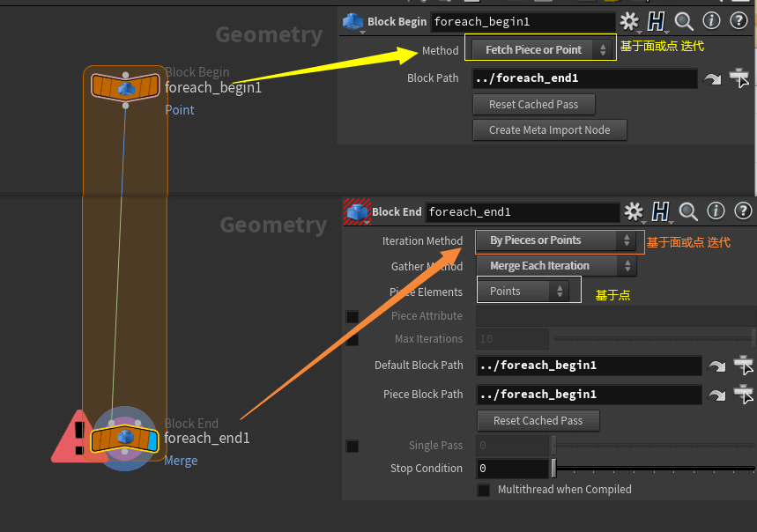Click Reset Cached Pass in Block Begin
757x532 pixels.
tap(534, 105)
